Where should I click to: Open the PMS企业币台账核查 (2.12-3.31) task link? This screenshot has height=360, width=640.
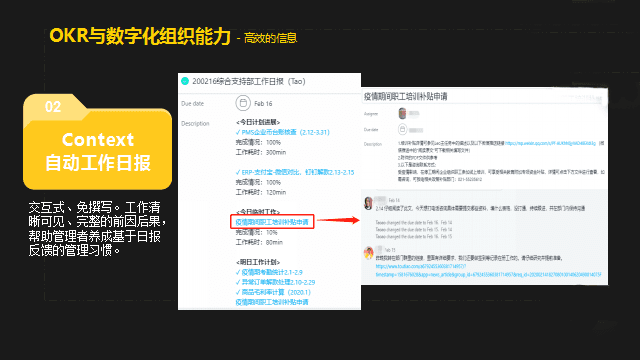coord(282,132)
